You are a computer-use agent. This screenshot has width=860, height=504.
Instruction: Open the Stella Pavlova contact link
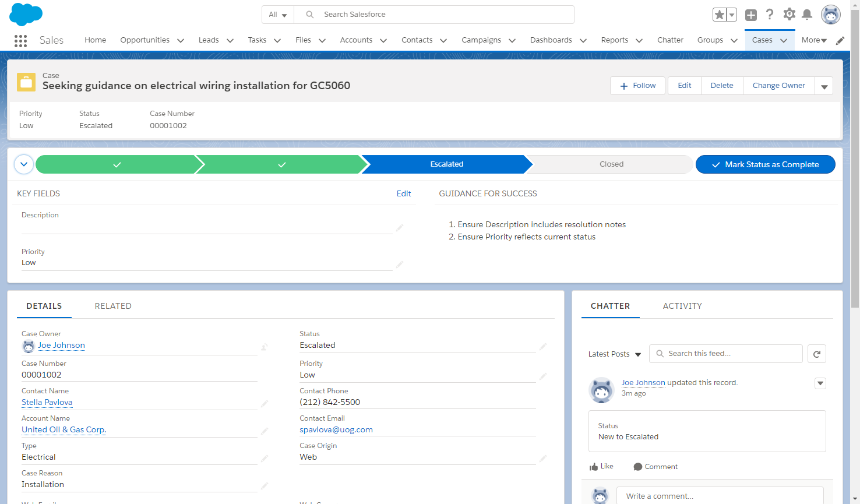pyautogui.click(x=47, y=402)
